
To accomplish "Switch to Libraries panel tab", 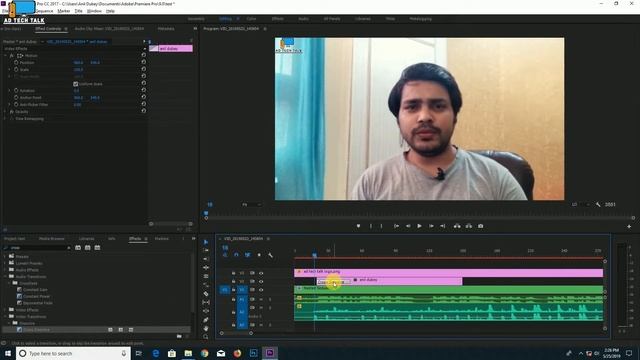I will (x=86, y=239).
